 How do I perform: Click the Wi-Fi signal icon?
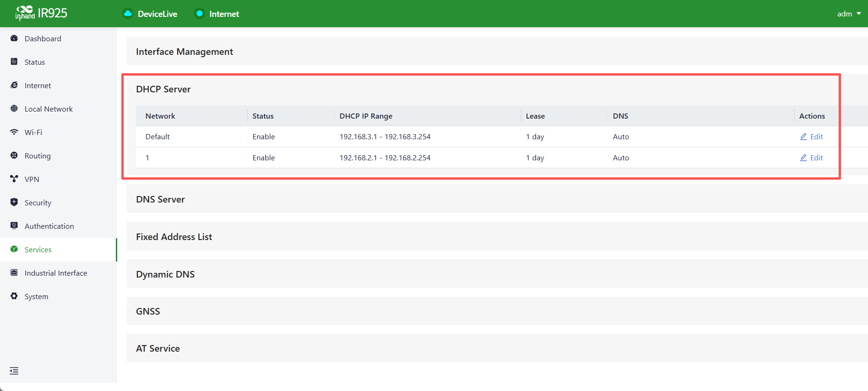14,132
